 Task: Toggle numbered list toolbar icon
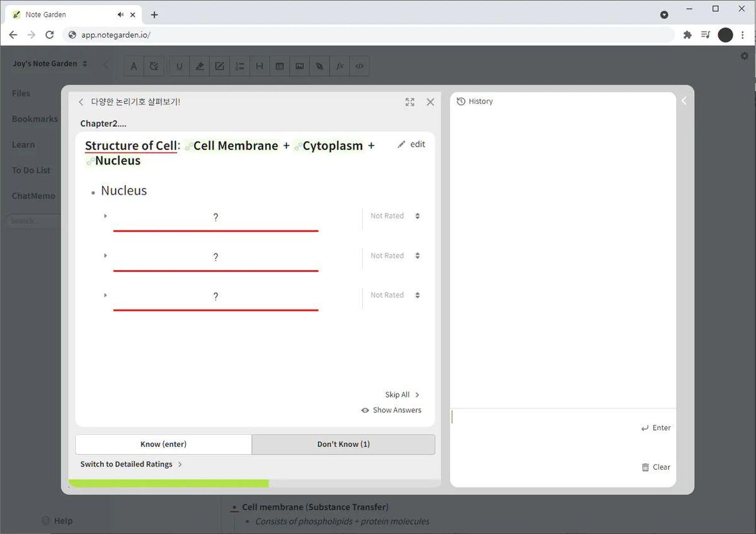point(239,66)
